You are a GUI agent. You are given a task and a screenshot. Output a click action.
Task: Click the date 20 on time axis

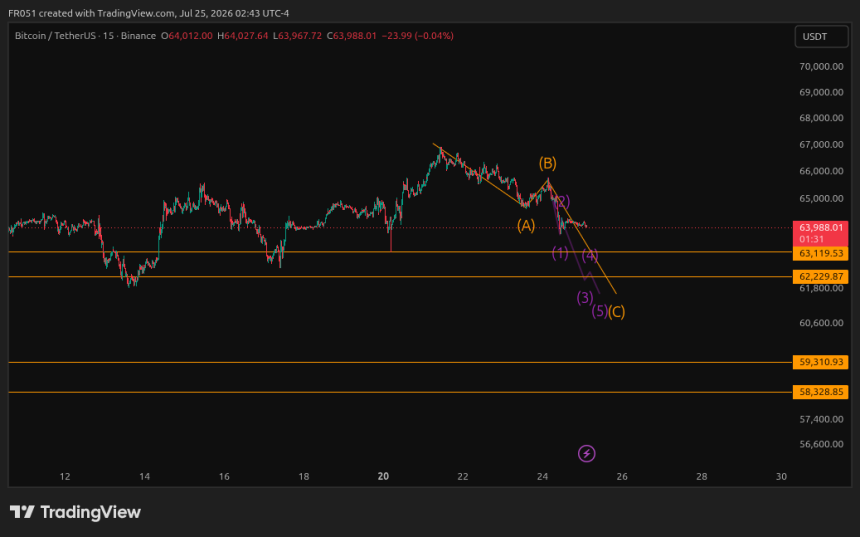pyautogui.click(x=383, y=477)
